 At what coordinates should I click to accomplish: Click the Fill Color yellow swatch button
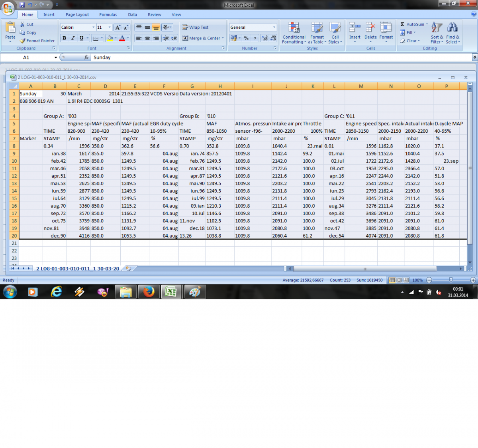click(x=110, y=38)
